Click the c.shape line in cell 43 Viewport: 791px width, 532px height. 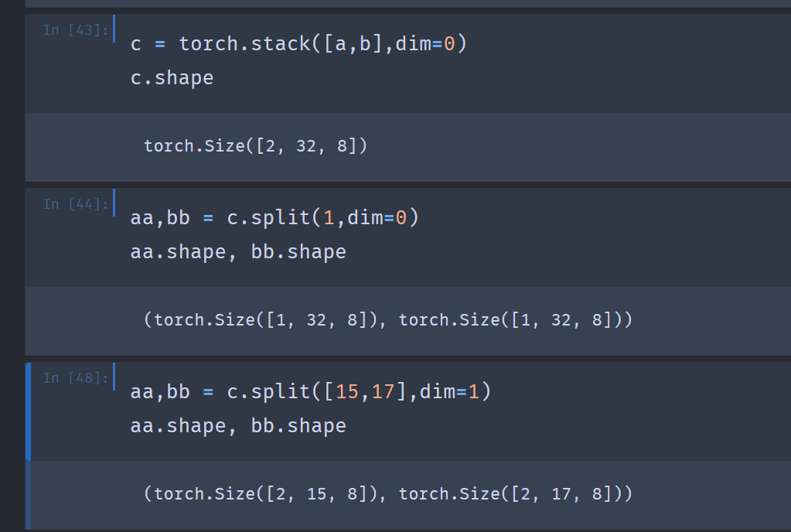click(172, 77)
